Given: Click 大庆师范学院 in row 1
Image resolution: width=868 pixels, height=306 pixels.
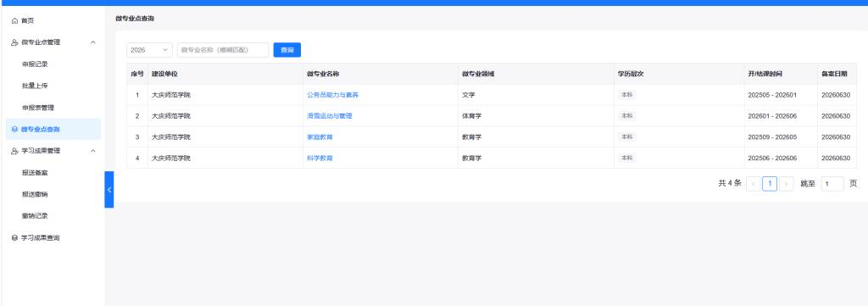Looking at the screenshot, I should point(171,95).
